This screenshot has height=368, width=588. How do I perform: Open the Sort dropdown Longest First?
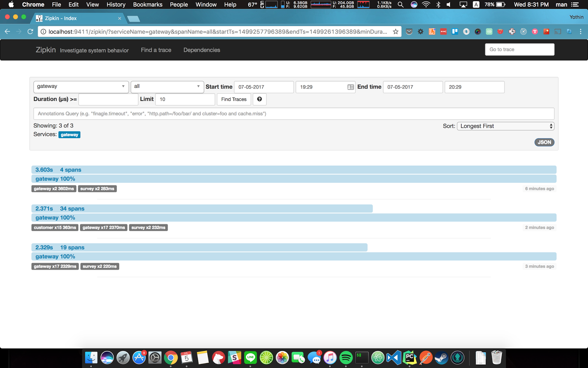coord(506,126)
